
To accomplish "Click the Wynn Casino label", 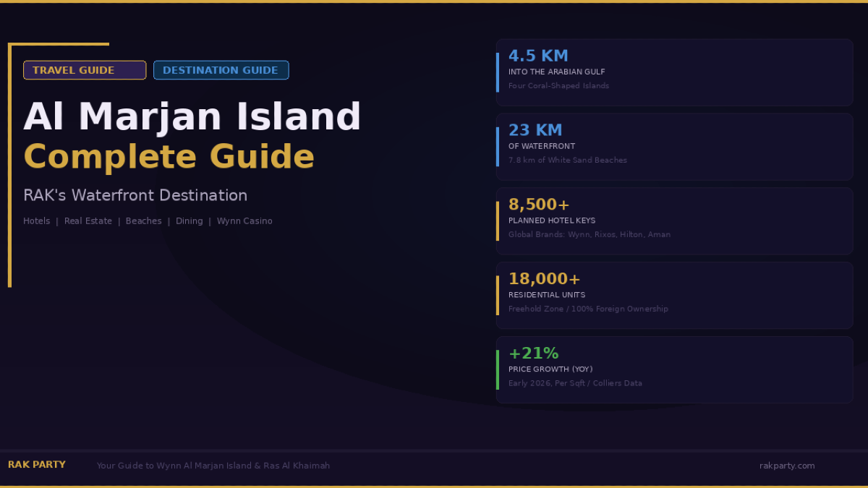I will [244, 221].
